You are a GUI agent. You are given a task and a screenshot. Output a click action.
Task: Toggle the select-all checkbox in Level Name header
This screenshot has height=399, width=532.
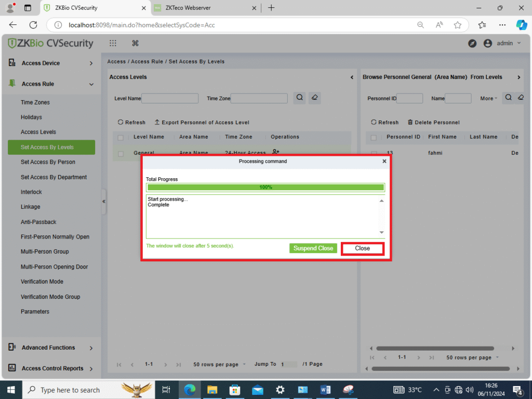121,137
